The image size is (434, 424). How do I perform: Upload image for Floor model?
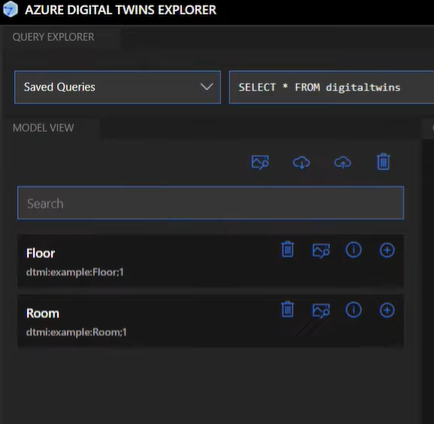coord(321,250)
